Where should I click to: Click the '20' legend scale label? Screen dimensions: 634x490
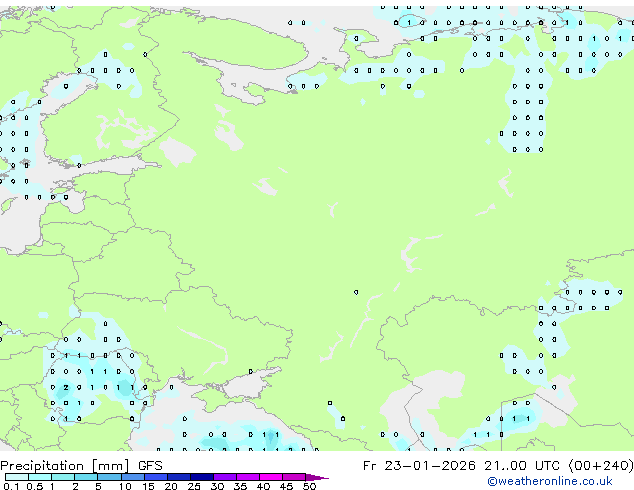point(171,486)
